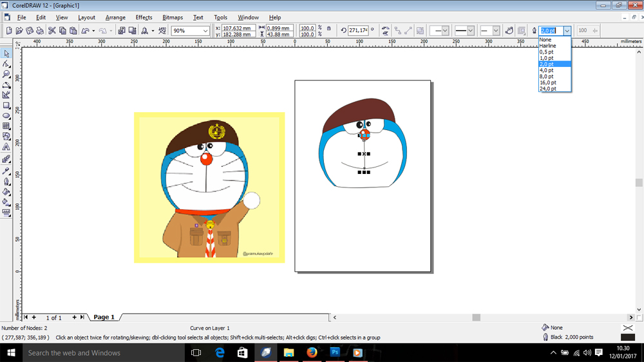Select the Eyedropper tool
Image resolution: width=644 pixels, height=362 pixels.
[x=6, y=171]
